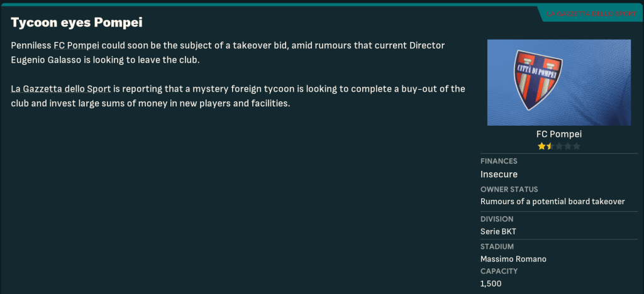Click the Capacity heading

(x=499, y=271)
